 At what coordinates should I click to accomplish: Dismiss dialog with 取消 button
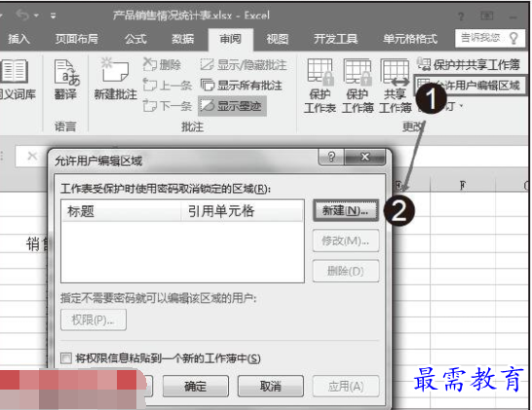[271, 386]
